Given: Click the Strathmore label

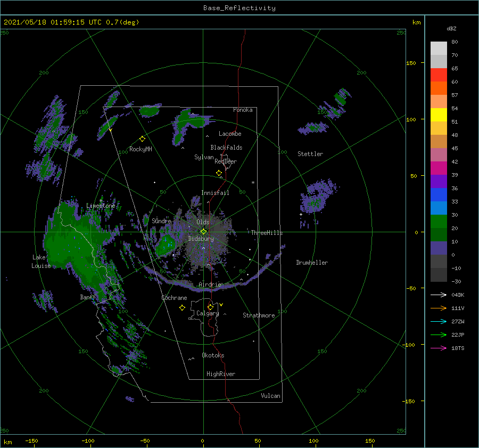Looking at the screenshot, I should [259, 315].
